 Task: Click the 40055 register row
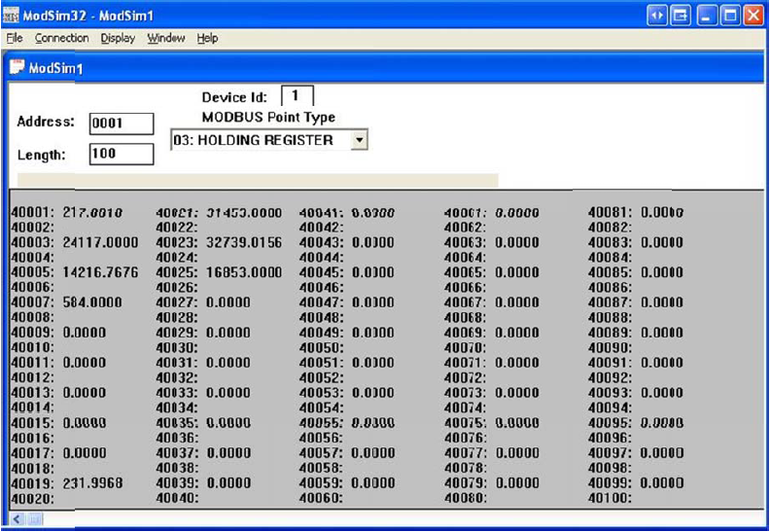347,423
